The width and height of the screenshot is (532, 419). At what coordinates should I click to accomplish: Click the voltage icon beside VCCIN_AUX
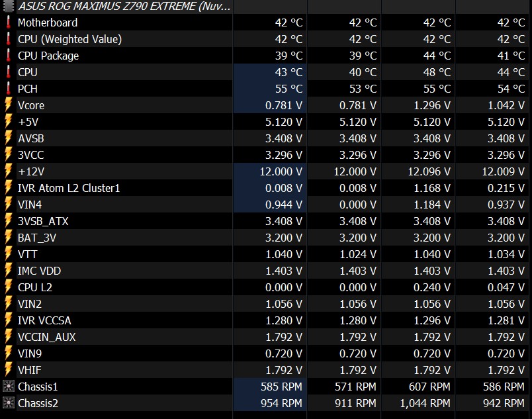pos(9,337)
